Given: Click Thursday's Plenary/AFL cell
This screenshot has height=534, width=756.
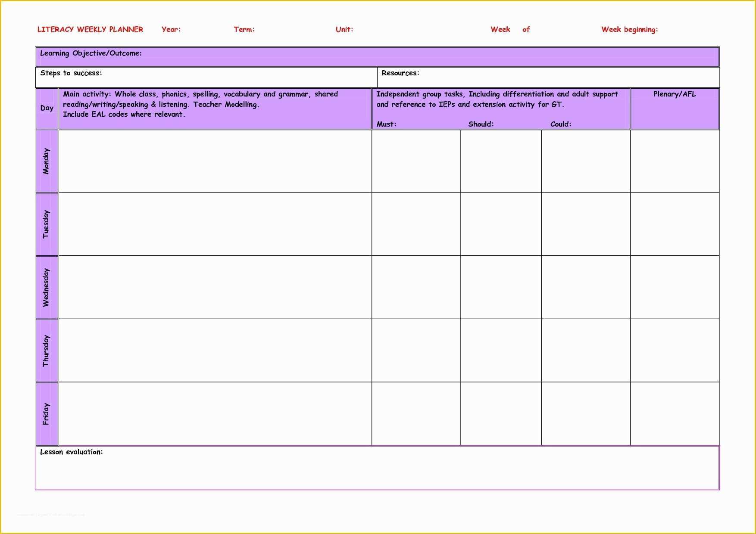Looking at the screenshot, I should click(675, 351).
